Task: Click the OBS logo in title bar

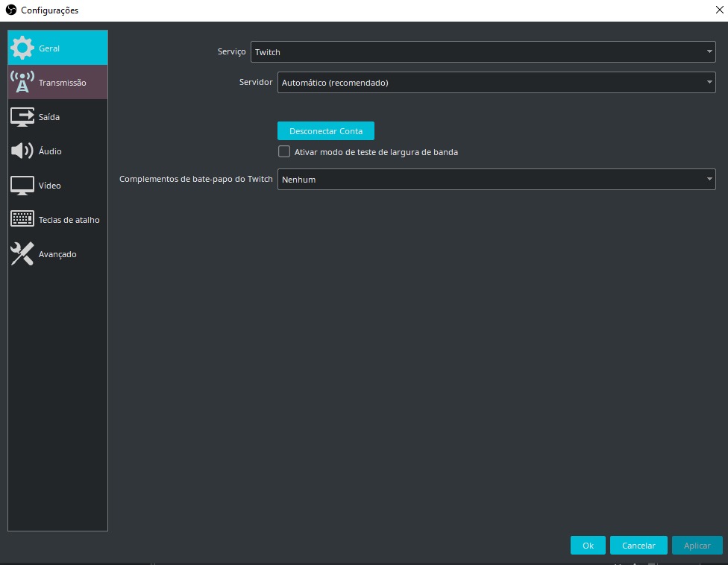Action: 10,10
